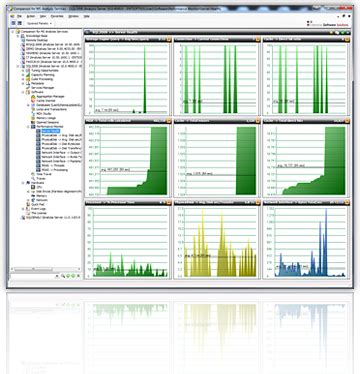
Task: Click the Capacity Planning icon
Action: (x=28, y=75)
